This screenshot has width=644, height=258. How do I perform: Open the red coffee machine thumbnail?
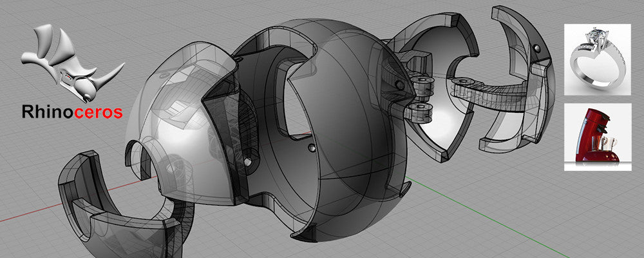(x=597, y=137)
